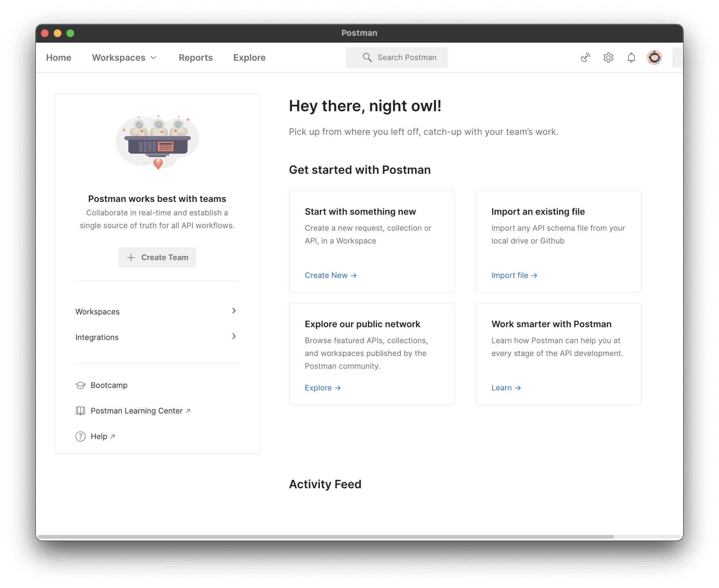Open the Explore tab in navbar
719x588 pixels.
(249, 58)
